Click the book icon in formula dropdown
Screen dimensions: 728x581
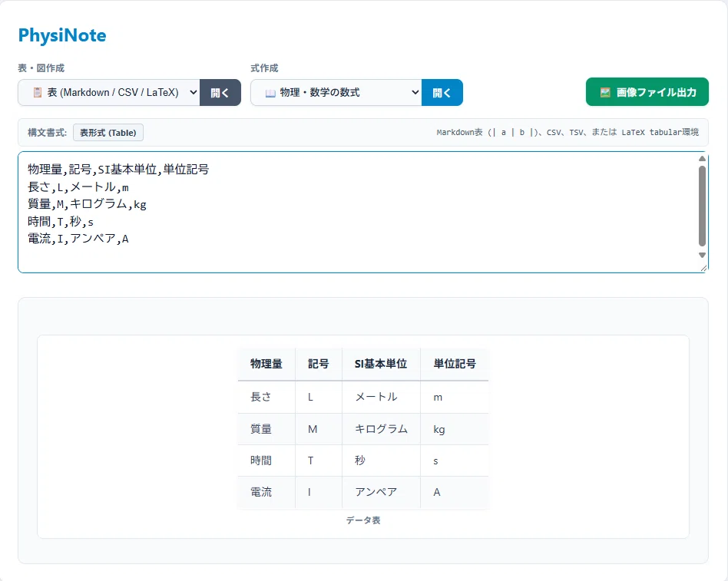(270, 93)
